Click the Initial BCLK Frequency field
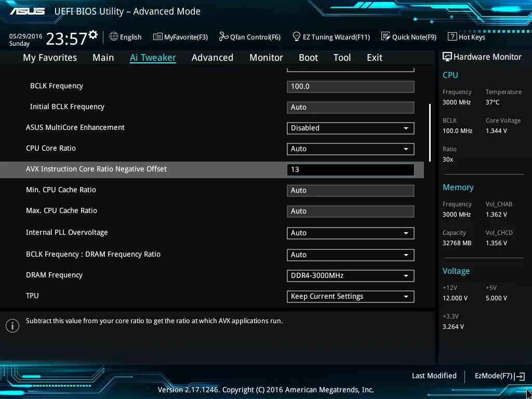The image size is (532, 399). pyautogui.click(x=350, y=107)
